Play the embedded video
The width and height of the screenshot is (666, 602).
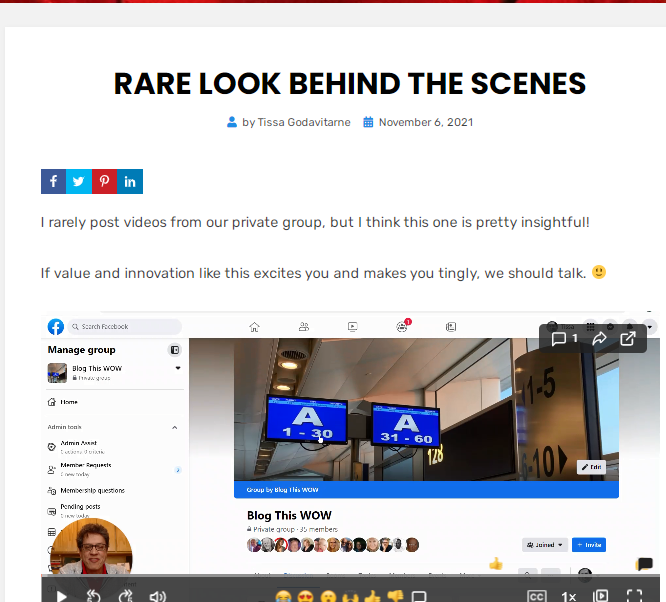[x=62, y=596]
